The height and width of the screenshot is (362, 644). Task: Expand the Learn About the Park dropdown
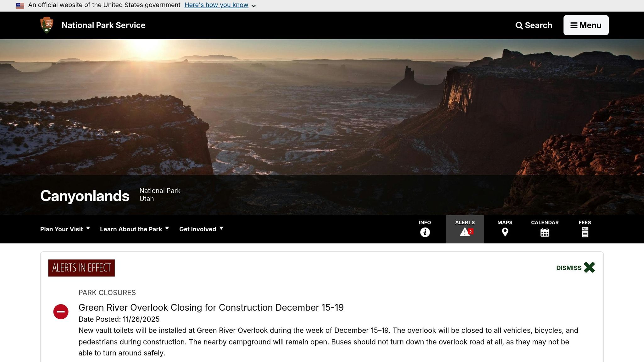click(x=135, y=229)
